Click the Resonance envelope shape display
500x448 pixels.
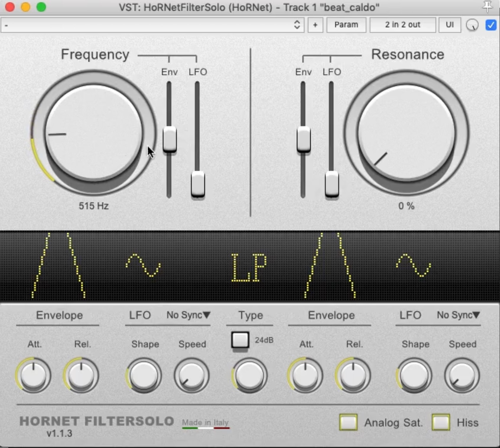pyautogui.click(x=330, y=265)
